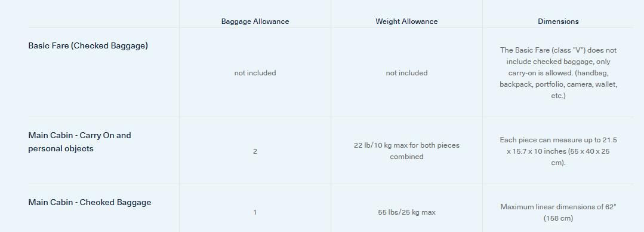The image size is (644, 232).
Task: Click checked baggage allowance value 1
Action: click(x=255, y=213)
